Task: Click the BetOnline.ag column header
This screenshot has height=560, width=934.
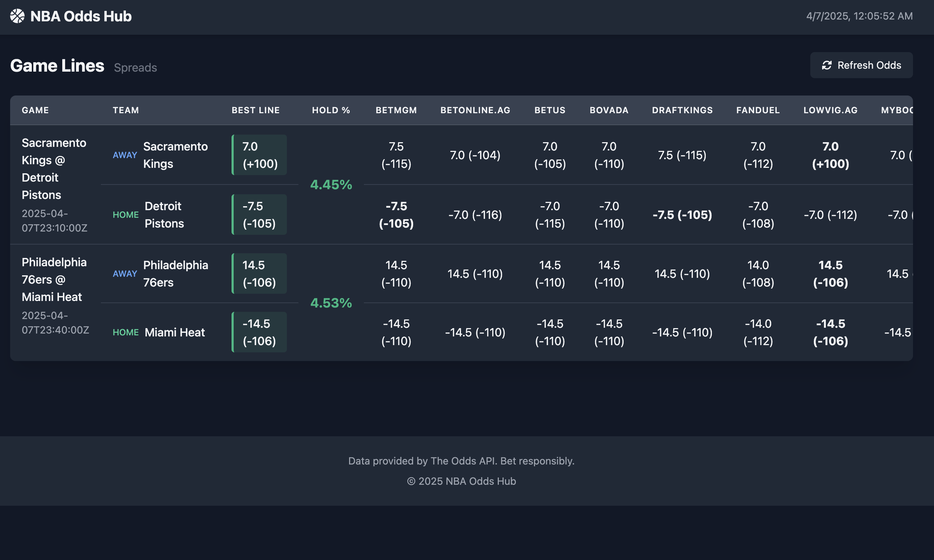Action: point(475,110)
